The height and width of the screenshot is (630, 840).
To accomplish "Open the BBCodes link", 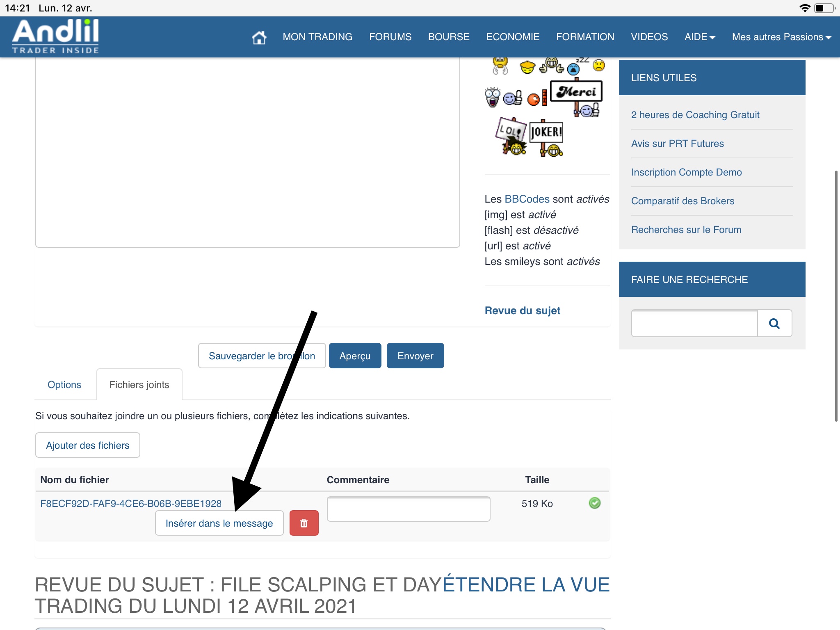I will click(x=527, y=199).
